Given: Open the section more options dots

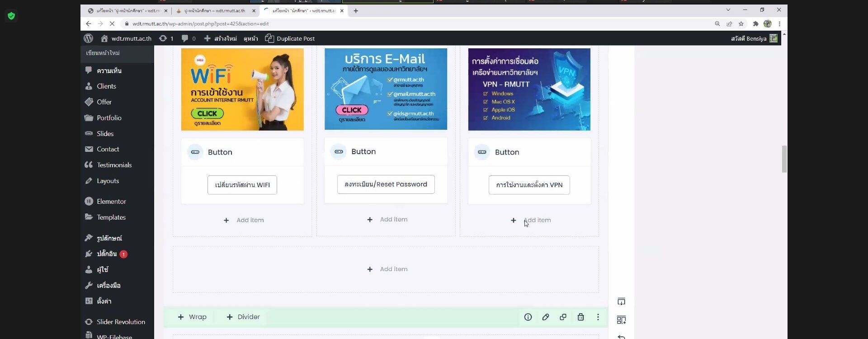Looking at the screenshot, I should tap(598, 317).
